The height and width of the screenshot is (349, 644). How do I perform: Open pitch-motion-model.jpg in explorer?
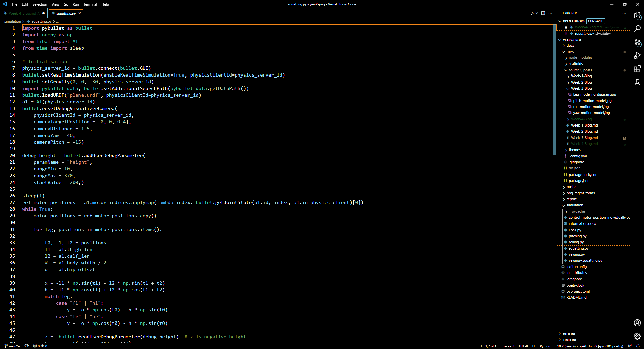click(x=592, y=101)
